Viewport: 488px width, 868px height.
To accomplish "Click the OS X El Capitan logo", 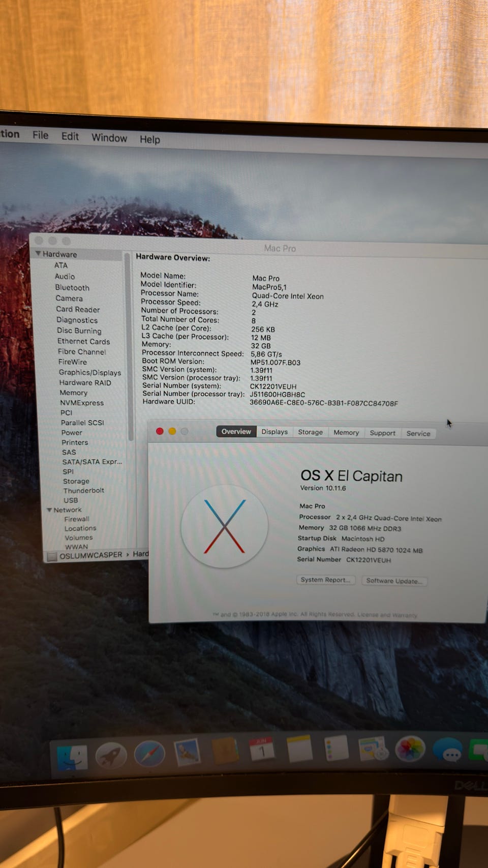I will click(x=224, y=526).
